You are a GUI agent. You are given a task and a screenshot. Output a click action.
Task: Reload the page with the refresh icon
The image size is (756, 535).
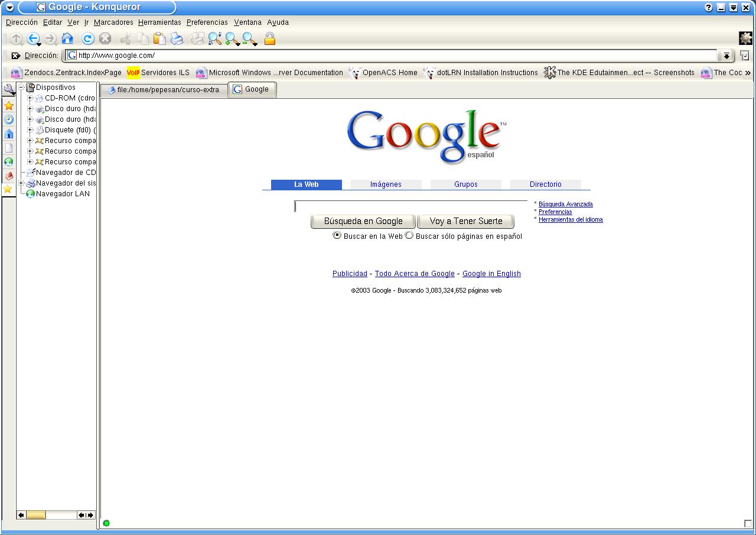tap(88, 39)
